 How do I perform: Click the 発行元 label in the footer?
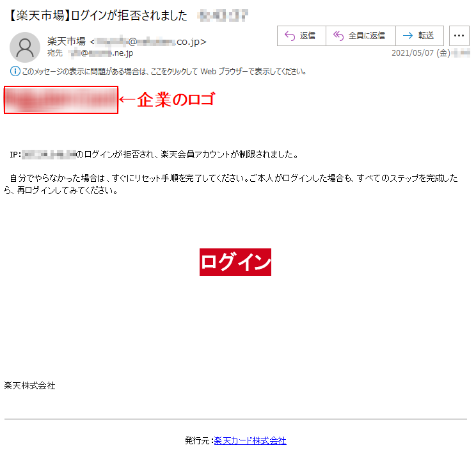199,440
